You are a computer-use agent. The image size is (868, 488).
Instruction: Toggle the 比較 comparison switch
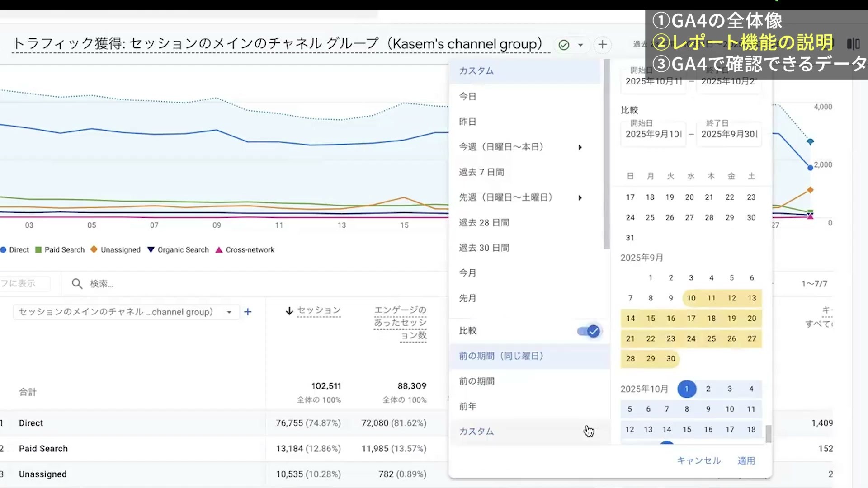589,331
